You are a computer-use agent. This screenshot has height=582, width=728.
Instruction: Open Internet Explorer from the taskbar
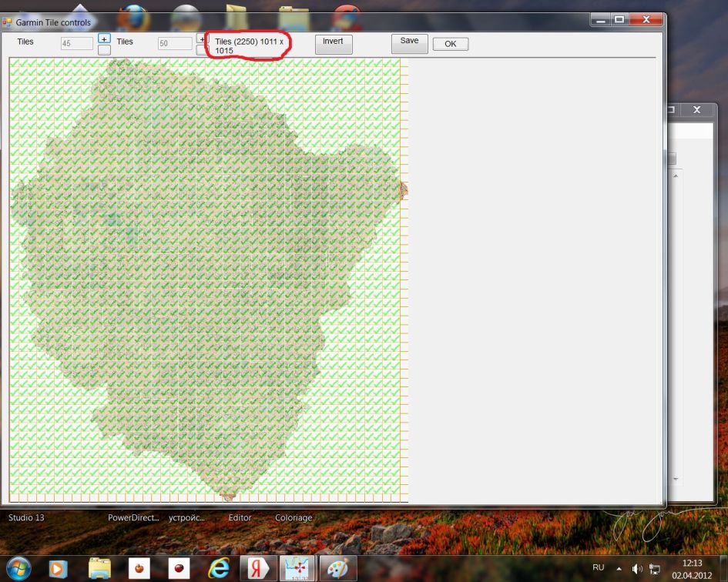click(x=218, y=568)
